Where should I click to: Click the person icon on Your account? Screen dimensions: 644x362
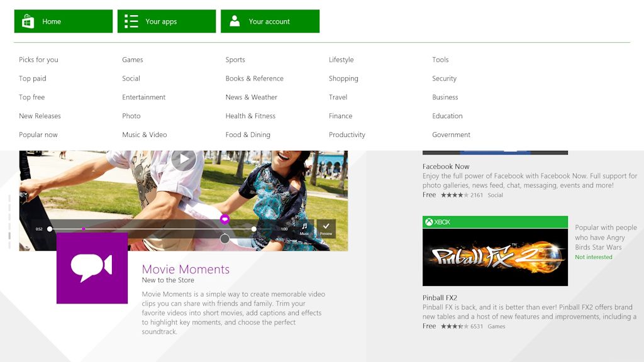(235, 21)
